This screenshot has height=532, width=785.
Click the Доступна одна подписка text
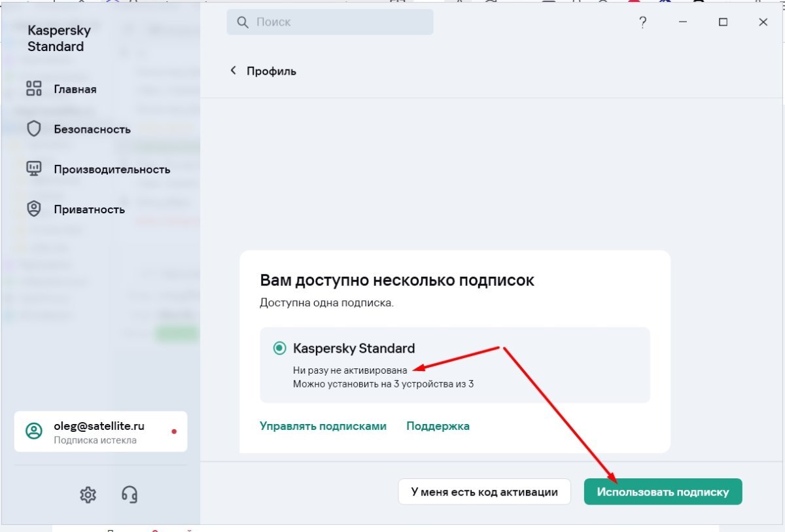326,304
